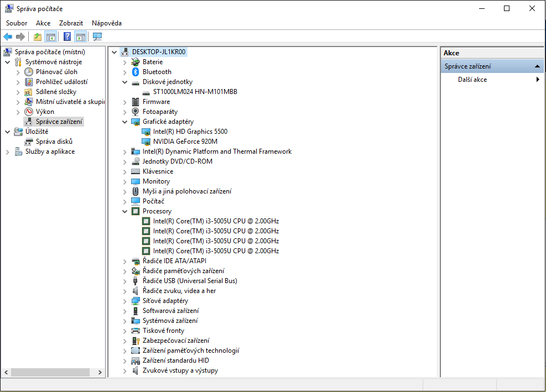Click the up one level folder icon

click(38, 37)
